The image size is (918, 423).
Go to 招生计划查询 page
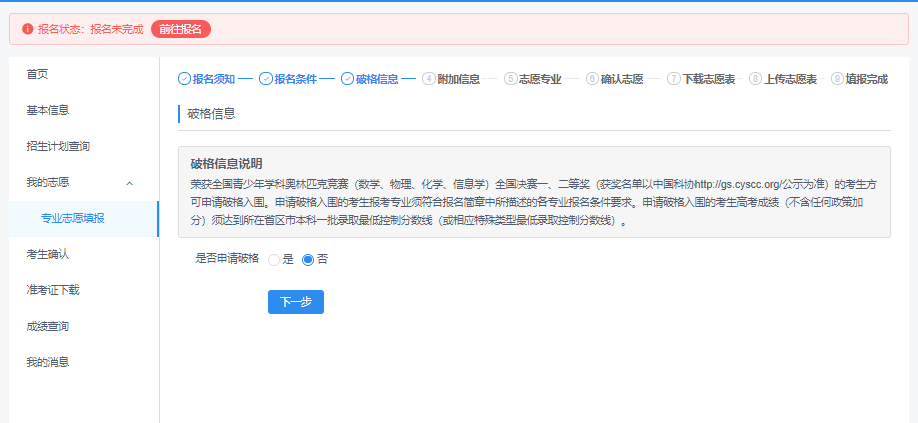[58, 146]
